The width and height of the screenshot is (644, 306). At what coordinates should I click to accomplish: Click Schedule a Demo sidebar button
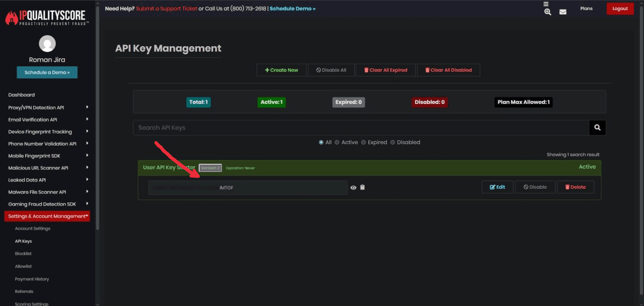coord(47,72)
